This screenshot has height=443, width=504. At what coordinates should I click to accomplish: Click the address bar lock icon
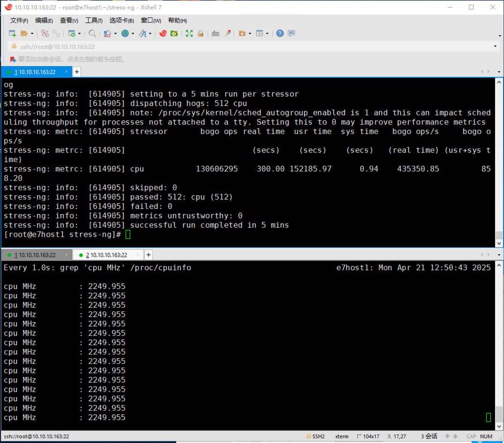14,46
